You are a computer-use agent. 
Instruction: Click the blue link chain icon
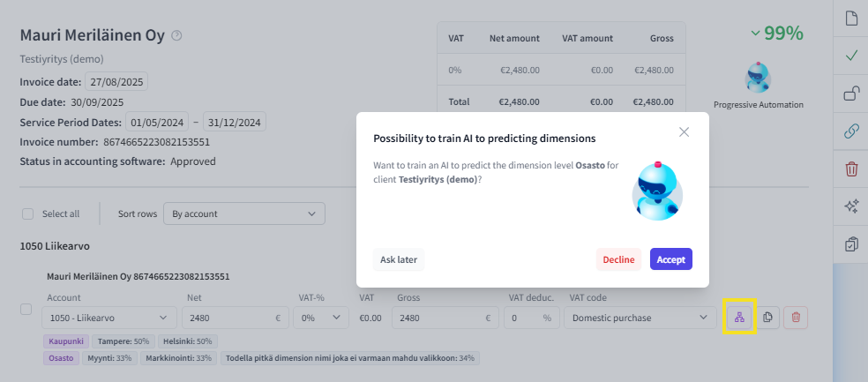(851, 131)
